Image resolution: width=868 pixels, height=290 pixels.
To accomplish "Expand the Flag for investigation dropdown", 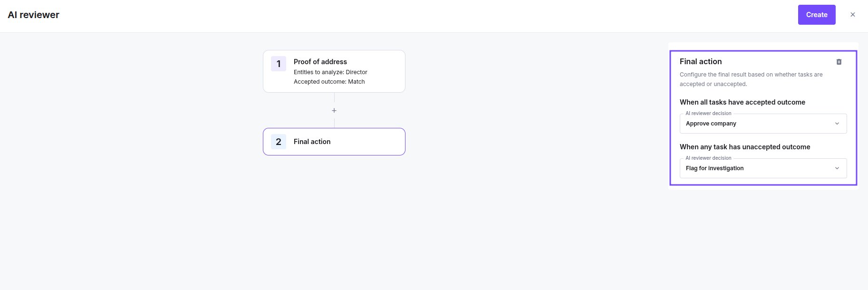I will pyautogui.click(x=763, y=168).
